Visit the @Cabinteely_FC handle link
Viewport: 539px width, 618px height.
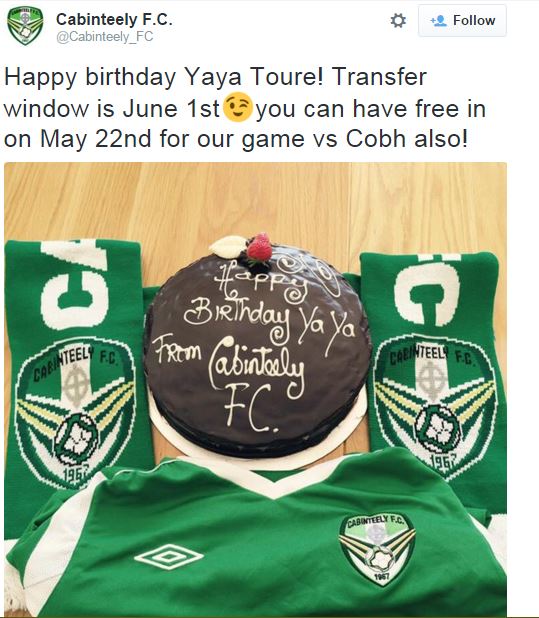(x=104, y=37)
